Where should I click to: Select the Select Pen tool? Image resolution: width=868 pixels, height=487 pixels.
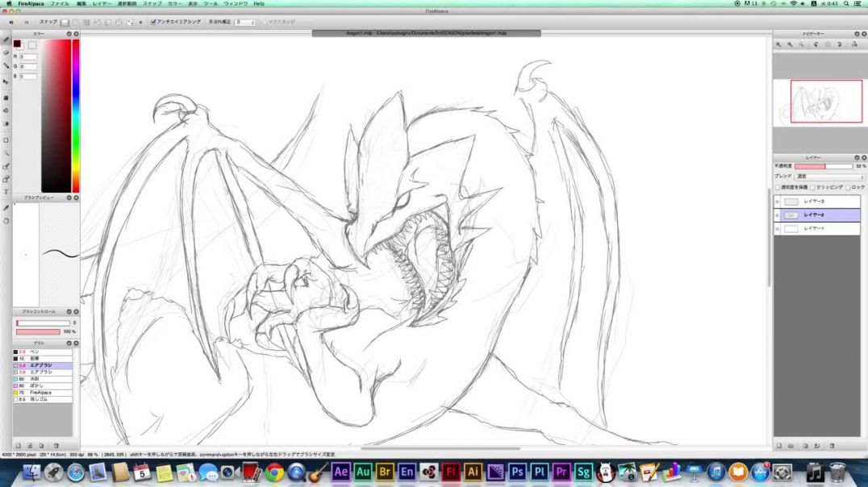coord(6,167)
